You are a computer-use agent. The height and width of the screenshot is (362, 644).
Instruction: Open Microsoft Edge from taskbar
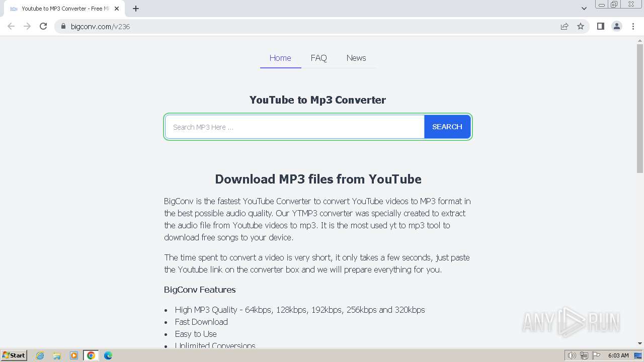tap(108, 355)
